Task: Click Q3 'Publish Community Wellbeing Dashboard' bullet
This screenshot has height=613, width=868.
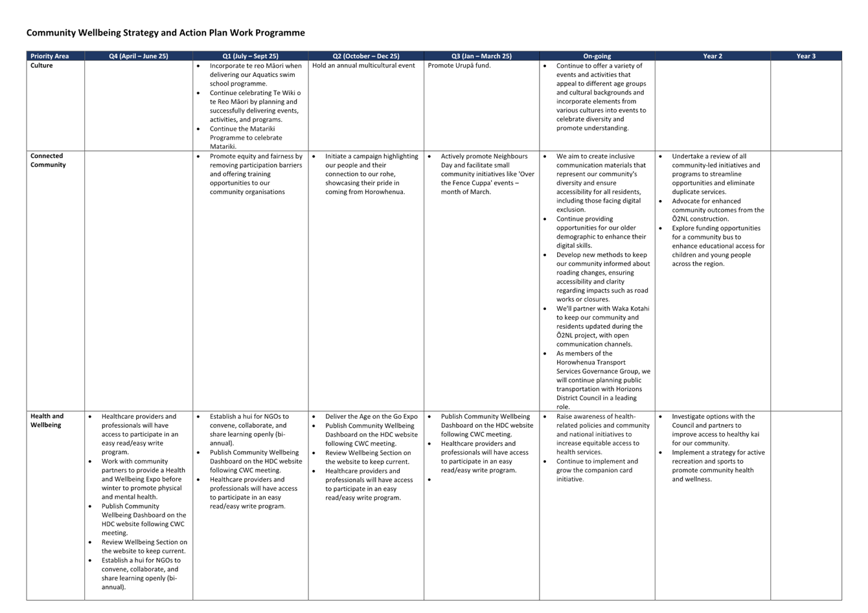Action: [487, 425]
